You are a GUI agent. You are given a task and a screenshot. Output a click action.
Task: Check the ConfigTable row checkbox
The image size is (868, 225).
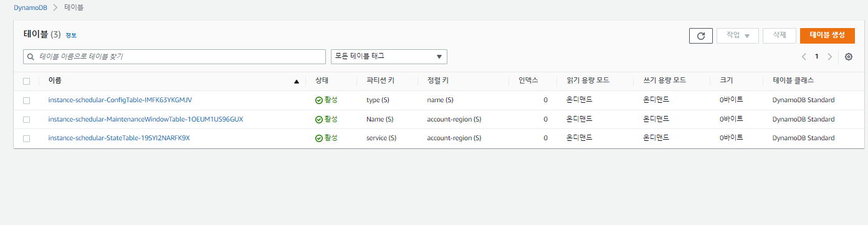26,100
